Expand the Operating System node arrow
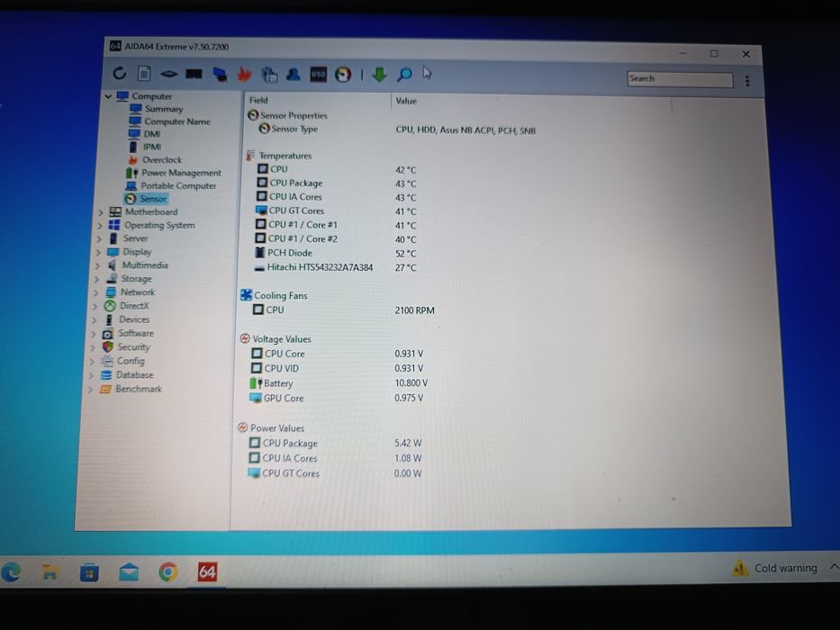This screenshot has height=630, width=840. (x=100, y=226)
